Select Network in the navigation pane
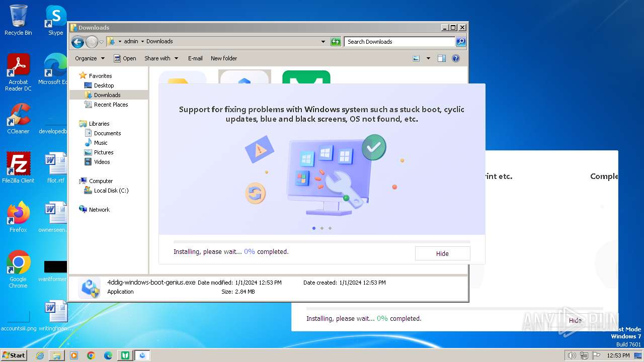644x362 pixels. pos(99,210)
